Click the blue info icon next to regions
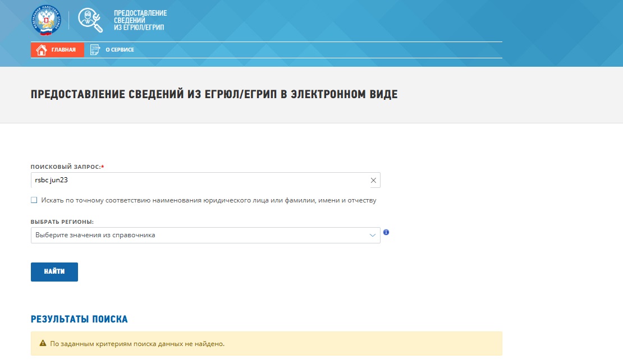The height and width of the screenshot is (364, 623). (x=386, y=232)
